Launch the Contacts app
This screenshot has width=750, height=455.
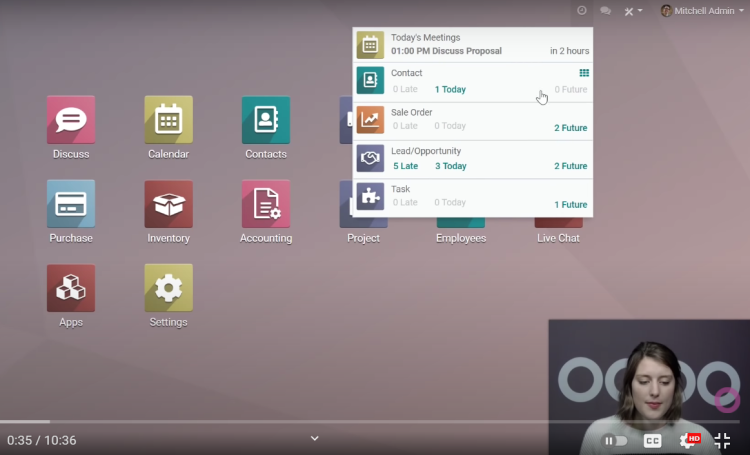tap(266, 120)
